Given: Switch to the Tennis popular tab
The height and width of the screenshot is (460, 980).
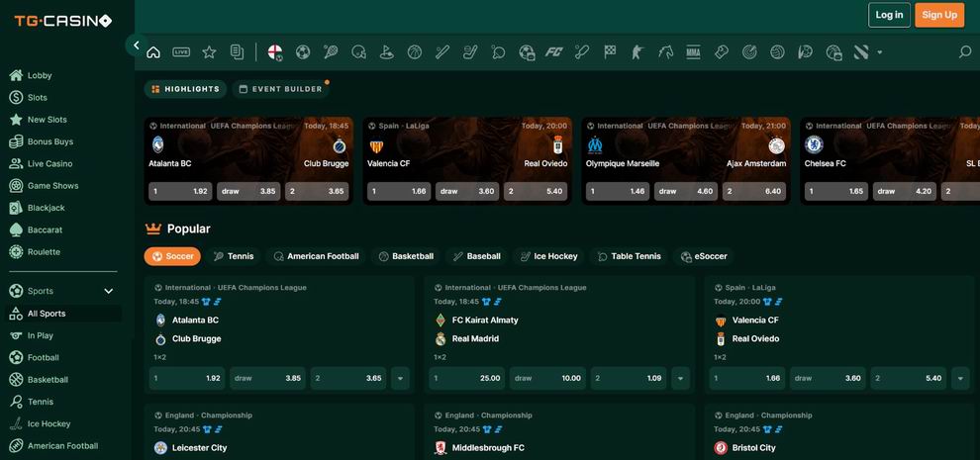Looking at the screenshot, I should tap(234, 256).
